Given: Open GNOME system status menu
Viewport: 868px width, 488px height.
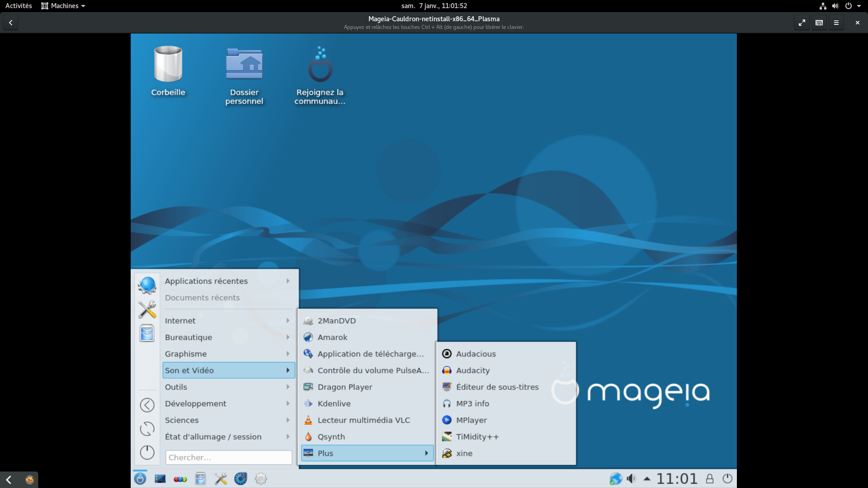Looking at the screenshot, I should (840, 6).
